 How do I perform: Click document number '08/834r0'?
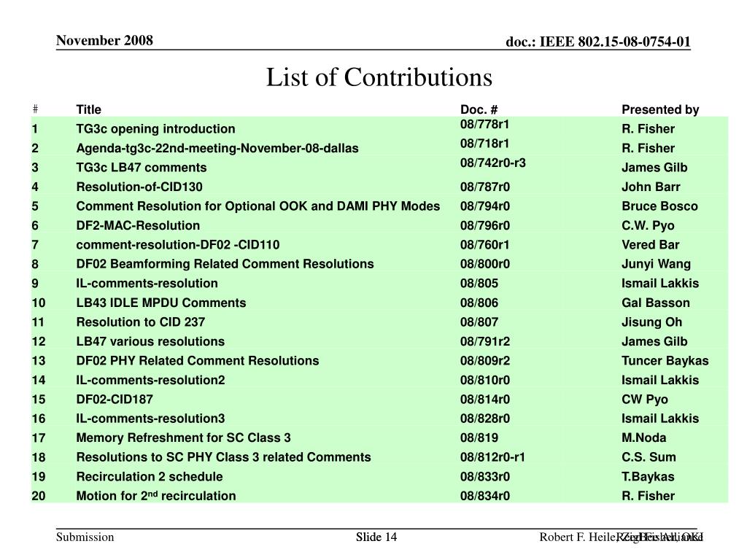tap(485, 496)
